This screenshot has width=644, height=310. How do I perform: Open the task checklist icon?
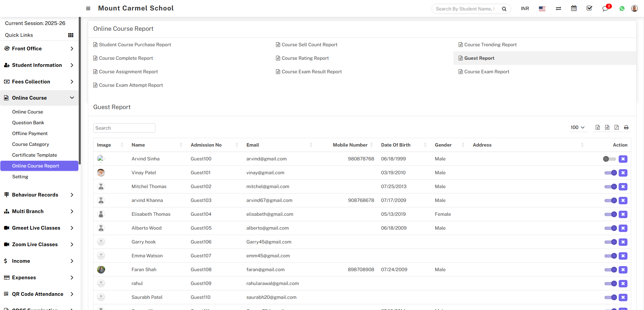coord(589,8)
